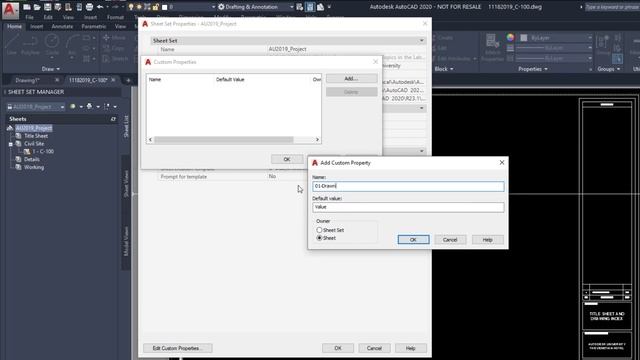
Task: Click the Match Properties icon
Action: click(x=493, y=47)
